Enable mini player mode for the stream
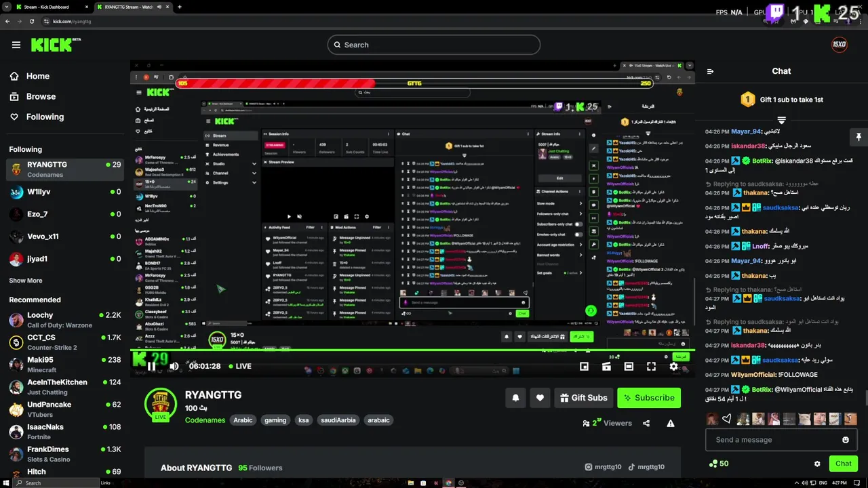The width and height of the screenshot is (868, 488). (x=584, y=366)
